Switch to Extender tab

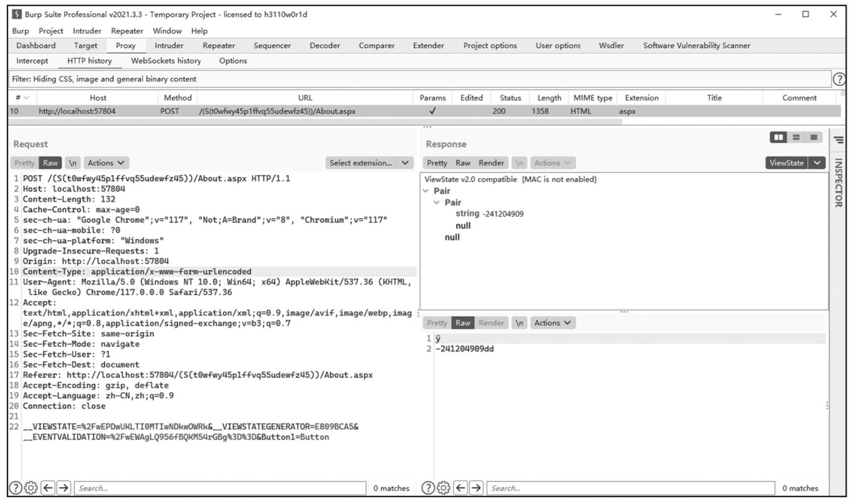coord(429,46)
